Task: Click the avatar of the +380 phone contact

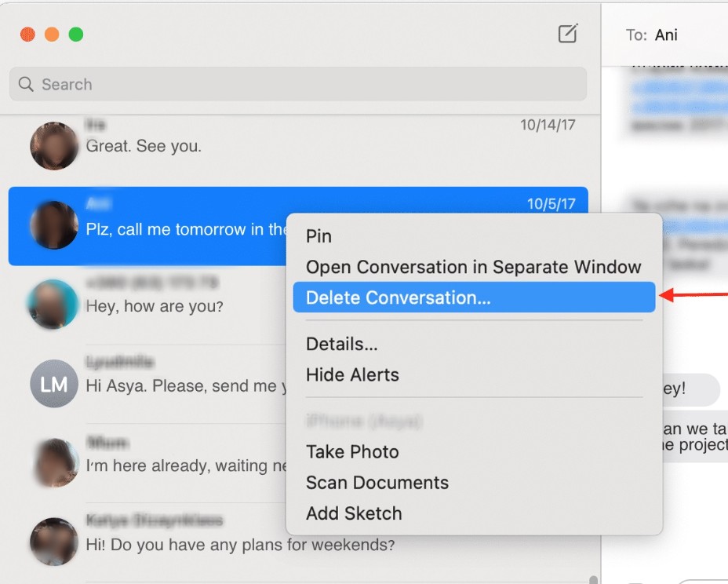Action: pyautogui.click(x=52, y=303)
